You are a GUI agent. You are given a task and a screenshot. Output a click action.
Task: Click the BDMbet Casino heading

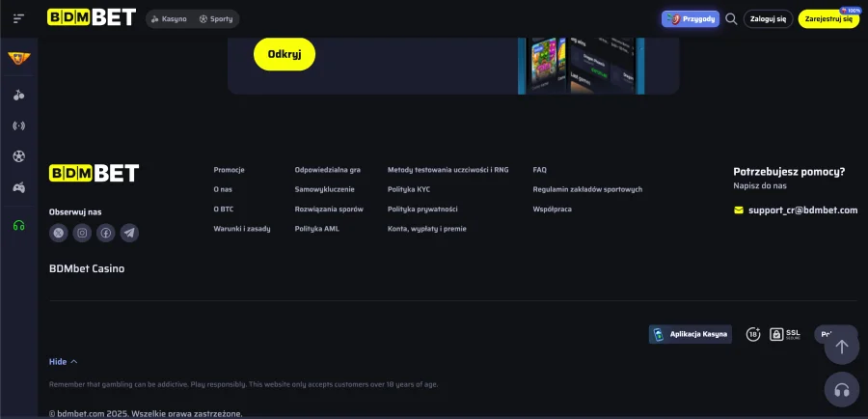pyautogui.click(x=87, y=268)
